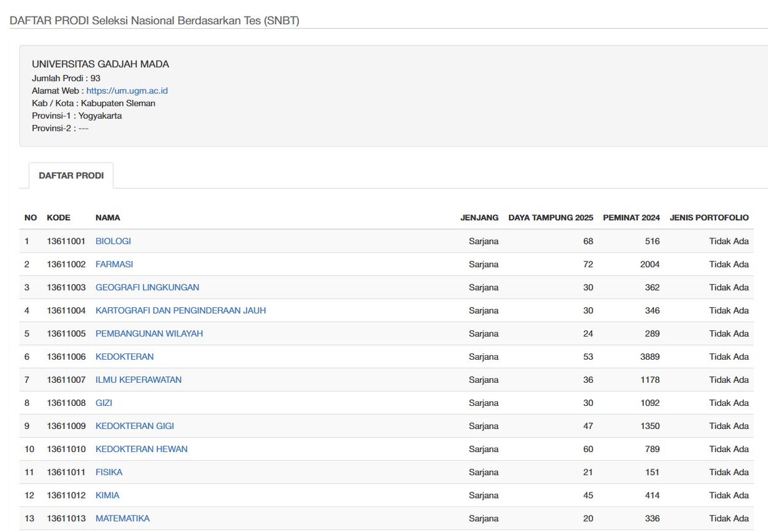The height and width of the screenshot is (532, 768).
Task: Click the DAYA TAMPUNG 2025 column header
Action: click(x=551, y=218)
